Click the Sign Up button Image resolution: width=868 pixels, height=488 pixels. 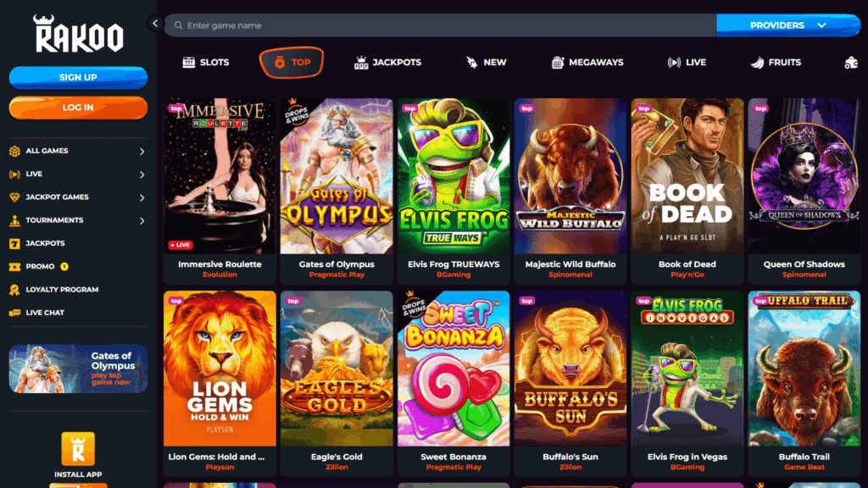coord(78,77)
